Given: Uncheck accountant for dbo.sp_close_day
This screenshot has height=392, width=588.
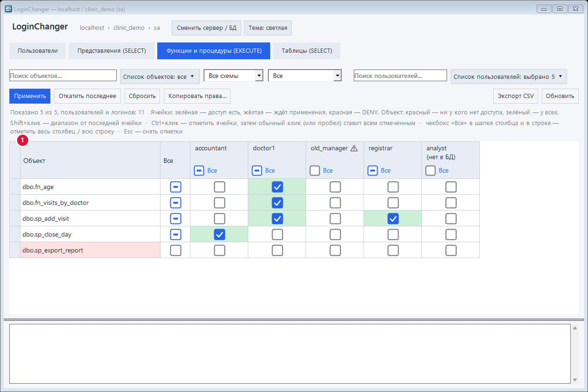Looking at the screenshot, I should pyautogui.click(x=219, y=235).
